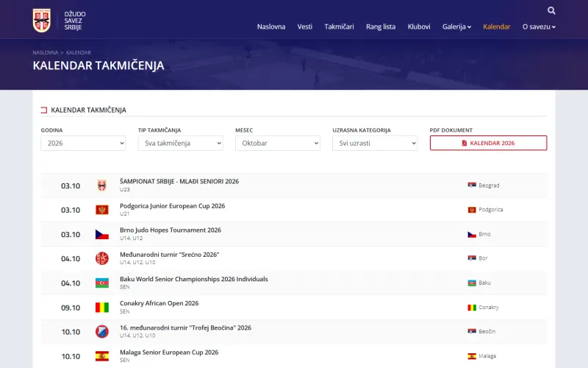The height and width of the screenshot is (368, 588).
Task: Click Spain flag icon beside Malaga Senior European Cup
Action: tap(102, 356)
